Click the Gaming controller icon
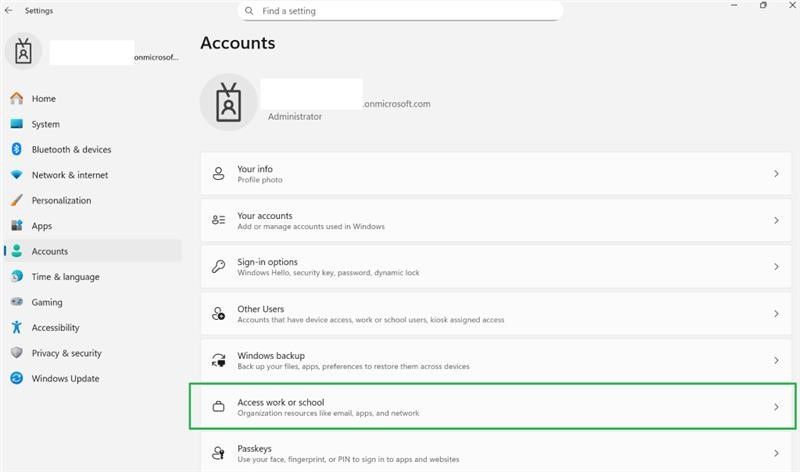This screenshot has width=800, height=472. coord(17,302)
